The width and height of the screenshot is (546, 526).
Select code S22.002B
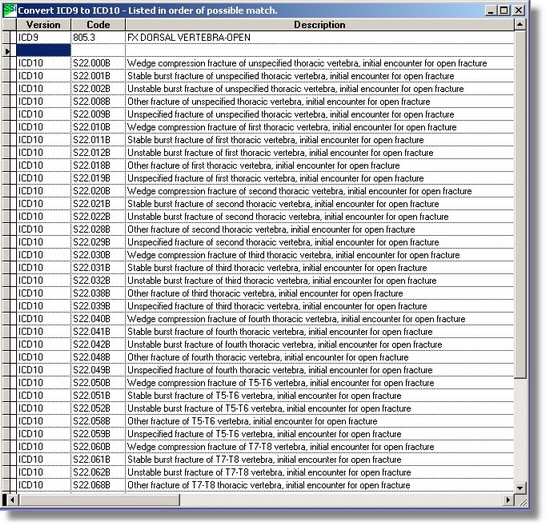(x=98, y=89)
